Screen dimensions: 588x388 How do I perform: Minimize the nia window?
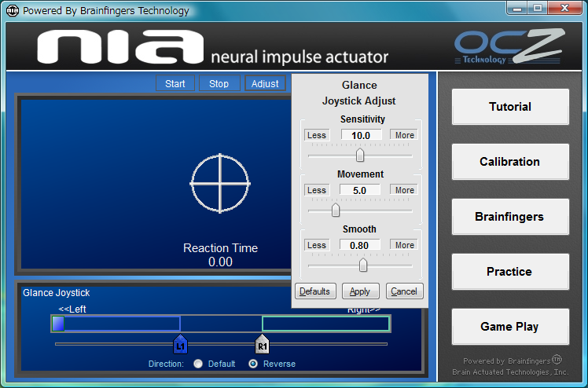point(517,8)
